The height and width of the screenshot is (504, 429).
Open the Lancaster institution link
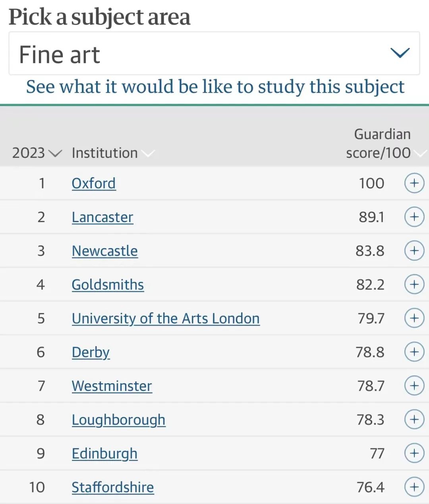tap(102, 217)
